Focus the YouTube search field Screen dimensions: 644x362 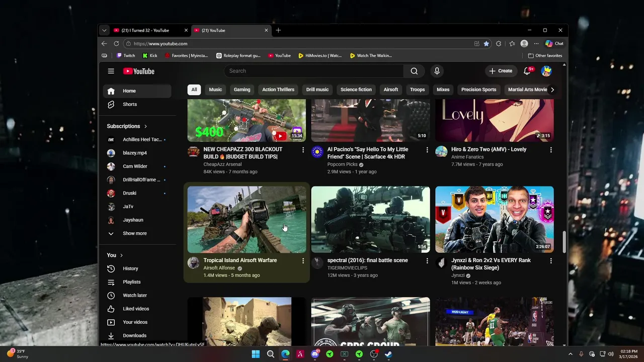tap(314, 71)
